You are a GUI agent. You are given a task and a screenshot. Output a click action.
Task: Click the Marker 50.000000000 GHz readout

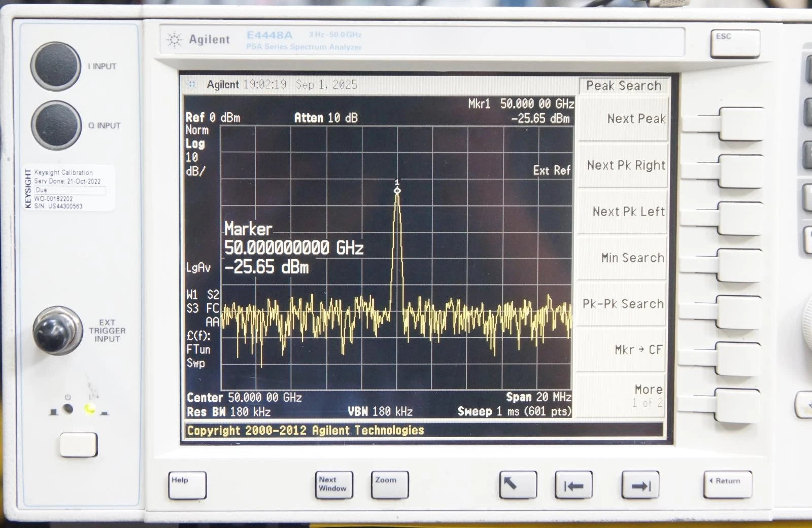(294, 238)
